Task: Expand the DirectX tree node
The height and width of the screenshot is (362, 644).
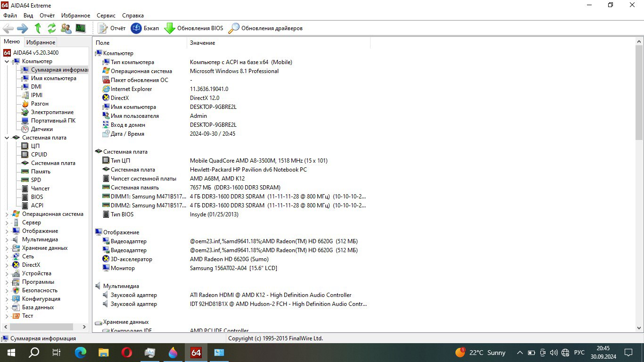Action: click(x=7, y=265)
